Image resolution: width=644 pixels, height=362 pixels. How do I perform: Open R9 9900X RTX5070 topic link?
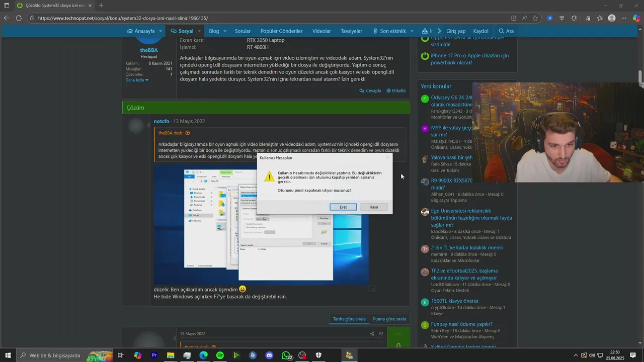click(x=452, y=184)
